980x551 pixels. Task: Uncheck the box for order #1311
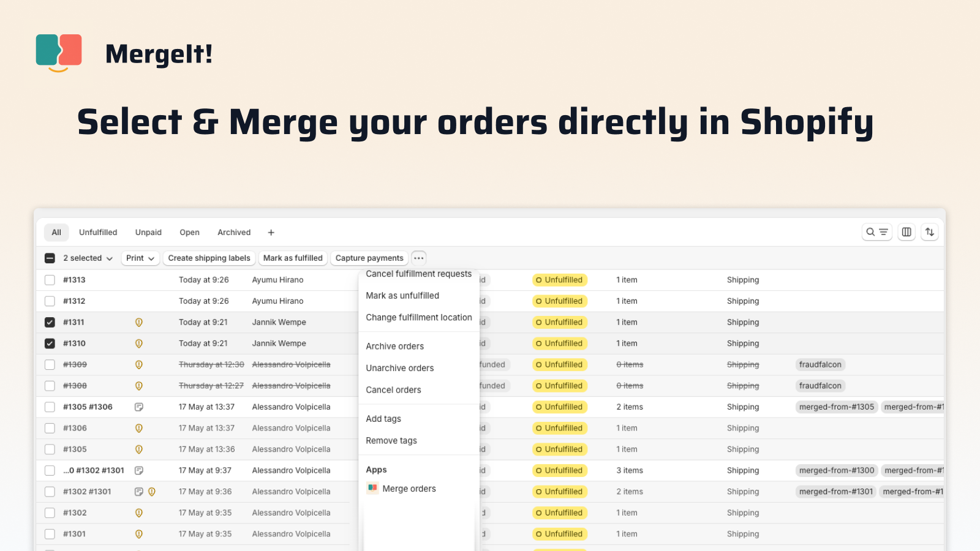(x=50, y=322)
